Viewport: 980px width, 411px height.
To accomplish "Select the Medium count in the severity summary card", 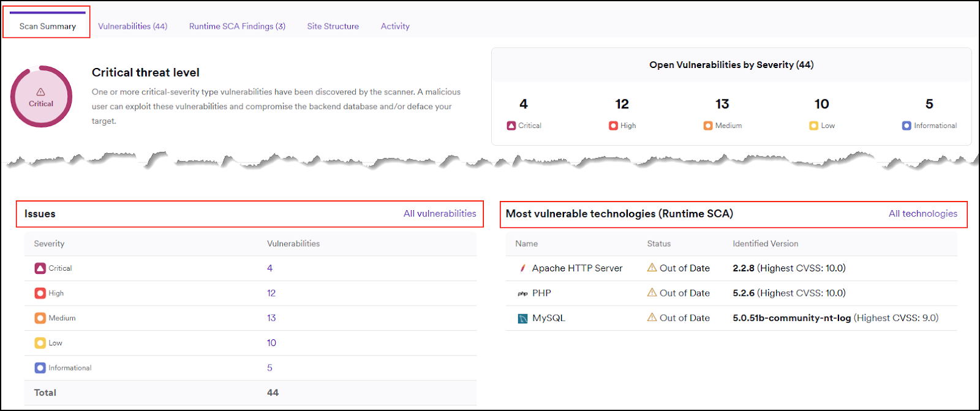I will pos(722,105).
